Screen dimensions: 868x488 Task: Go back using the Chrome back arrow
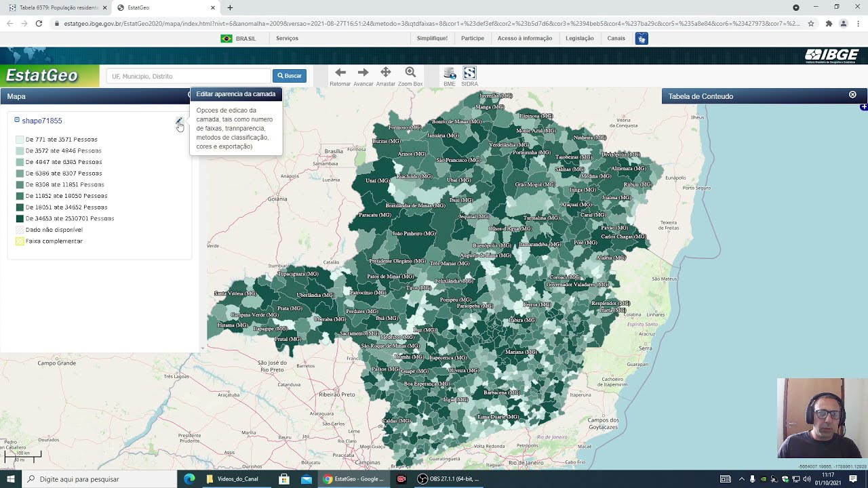click(9, 23)
